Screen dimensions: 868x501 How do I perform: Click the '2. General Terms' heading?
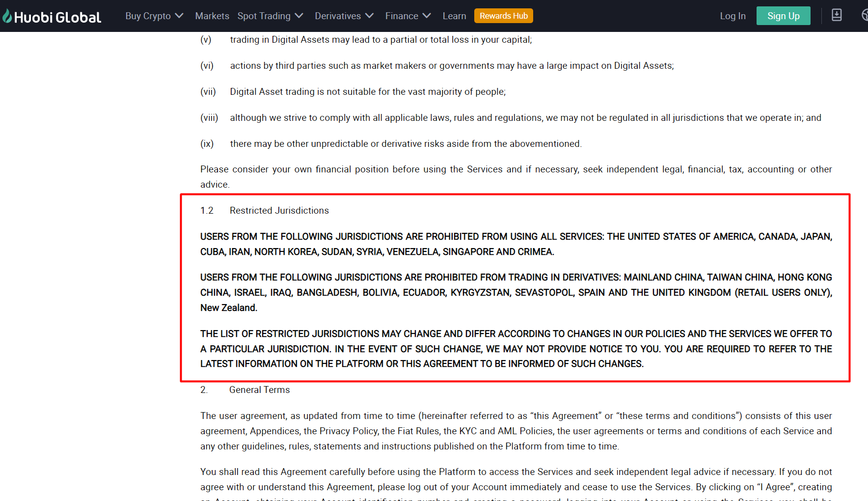(245, 390)
